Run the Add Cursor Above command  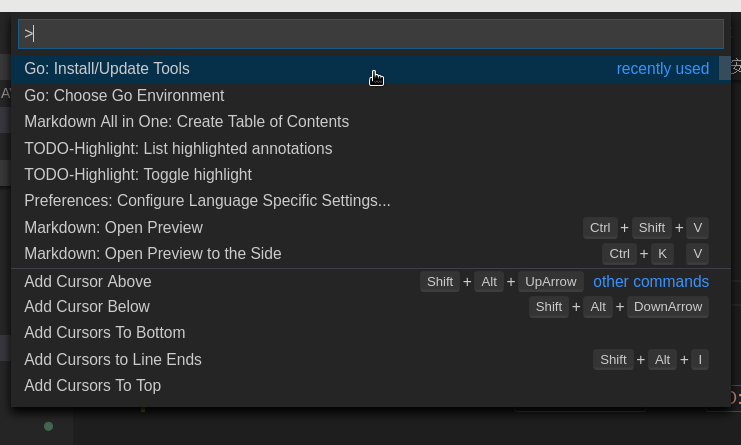pos(365,282)
